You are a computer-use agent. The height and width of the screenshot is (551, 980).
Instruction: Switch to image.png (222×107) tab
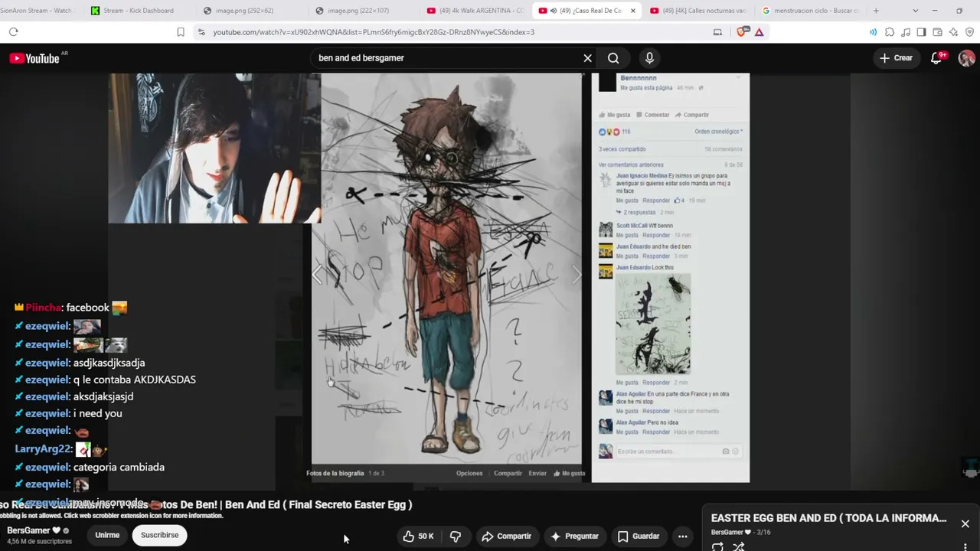click(363, 11)
